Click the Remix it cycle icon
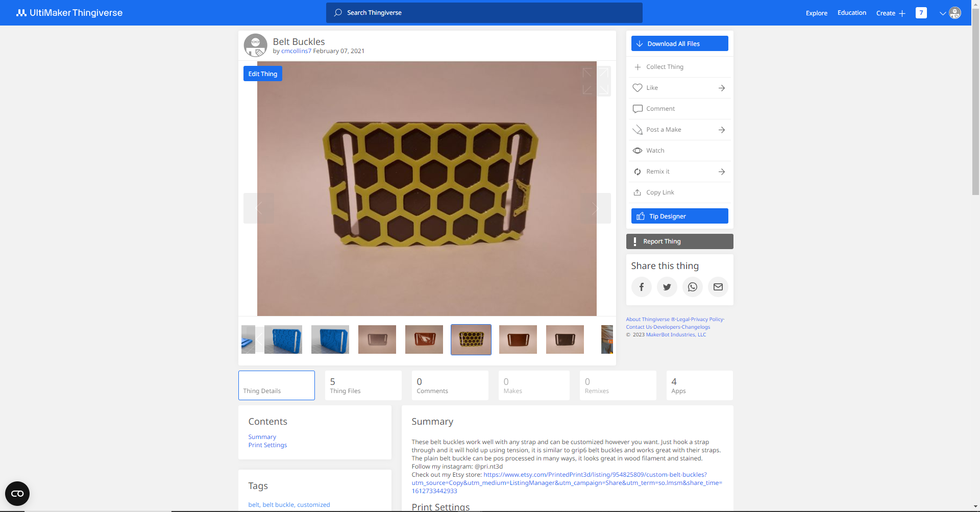Viewport: 980px width, 512px height. pyautogui.click(x=638, y=172)
